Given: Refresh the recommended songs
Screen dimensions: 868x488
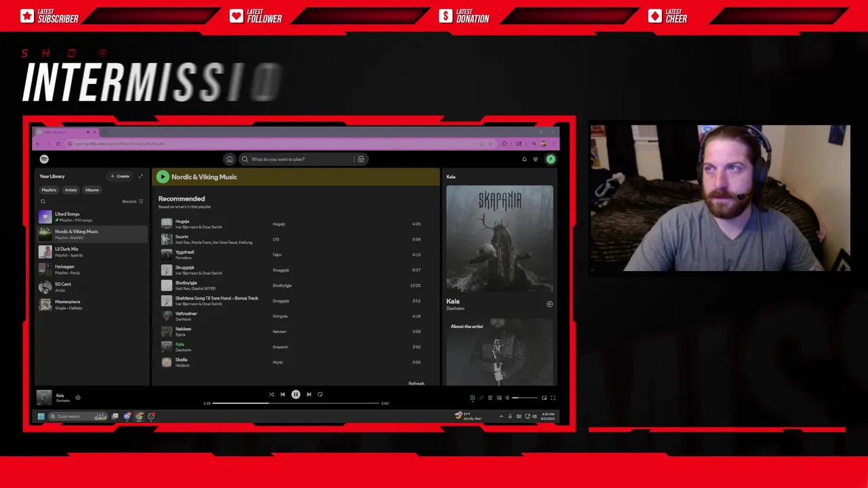Looking at the screenshot, I should click(x=416, y=384).
